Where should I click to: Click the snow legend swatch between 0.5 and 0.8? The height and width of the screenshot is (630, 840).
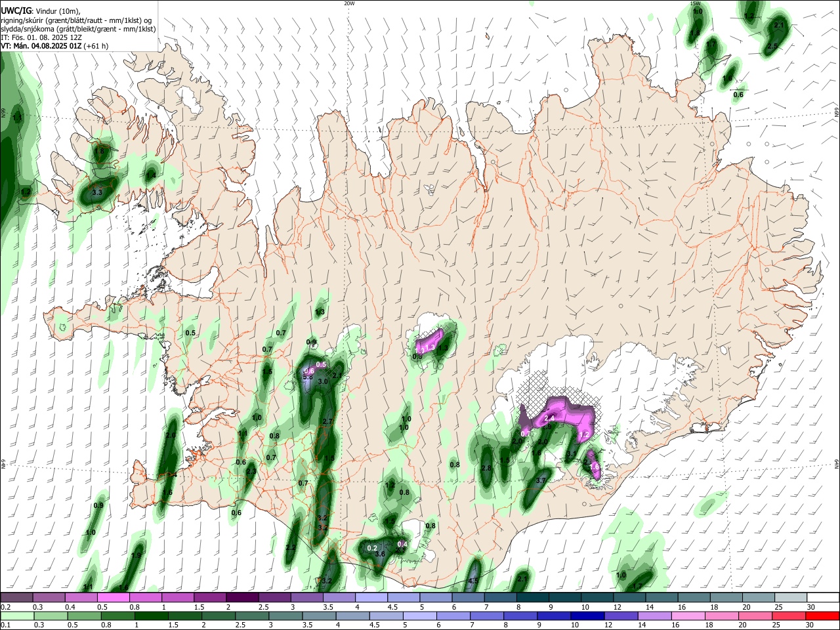click(114, 597)
